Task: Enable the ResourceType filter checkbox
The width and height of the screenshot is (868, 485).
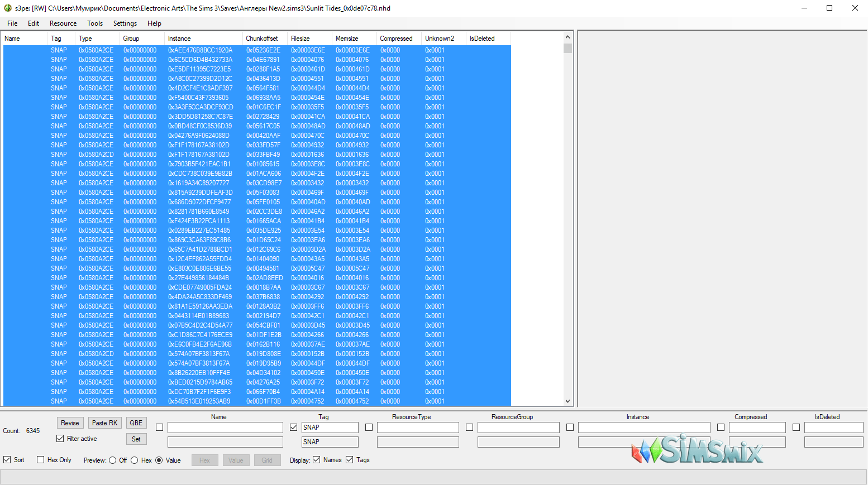Action: 369,428
